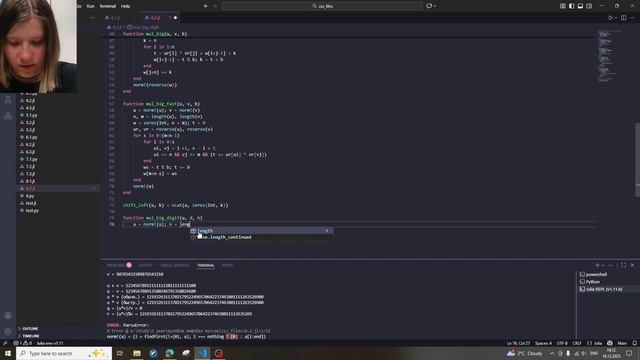
Task: Pick the length_continued autocomplete suggestion
Action: pyautogui.click(x=261, y=237)
